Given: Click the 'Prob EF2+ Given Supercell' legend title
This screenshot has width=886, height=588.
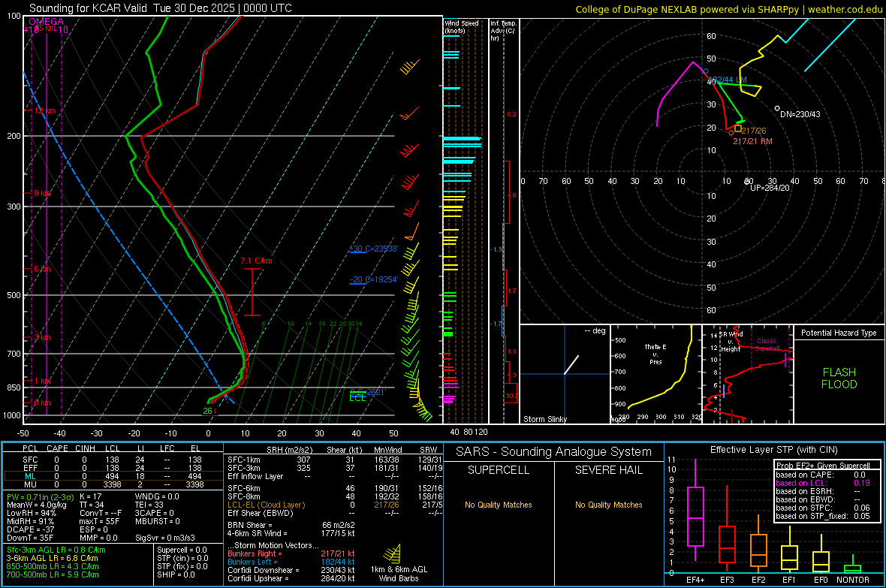Looking at the screenshot, I should [x=823, y=466].
